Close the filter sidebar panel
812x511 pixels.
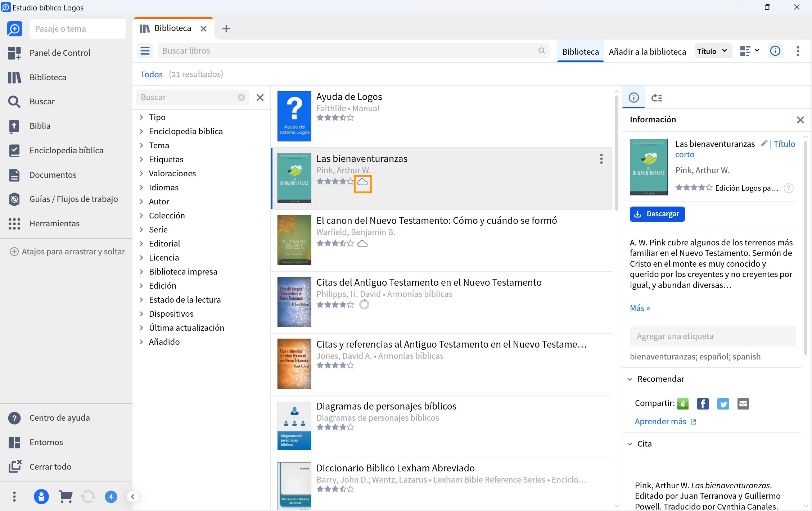point(260,98)
